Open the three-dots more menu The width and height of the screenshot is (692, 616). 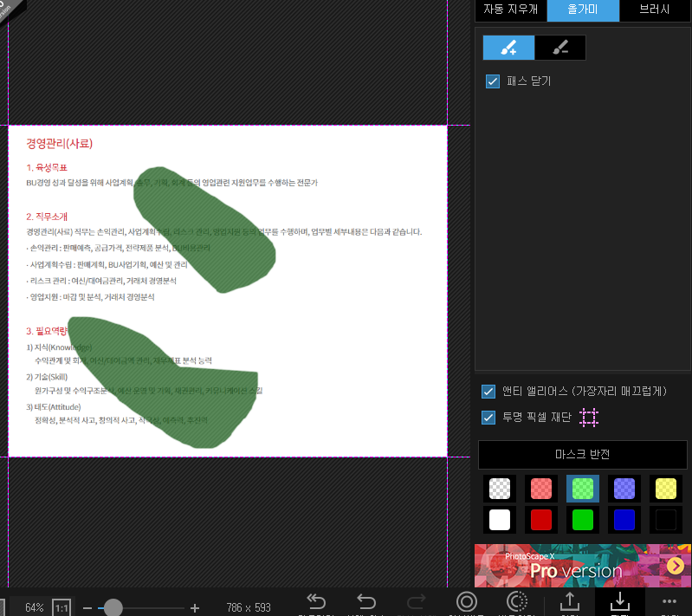pyautogui.click(x=669, y=601)
